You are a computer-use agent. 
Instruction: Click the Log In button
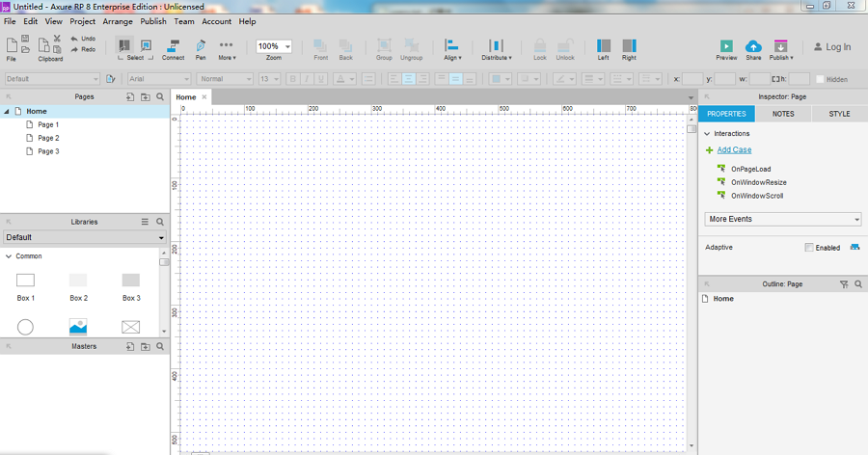[x=831, y=46]
